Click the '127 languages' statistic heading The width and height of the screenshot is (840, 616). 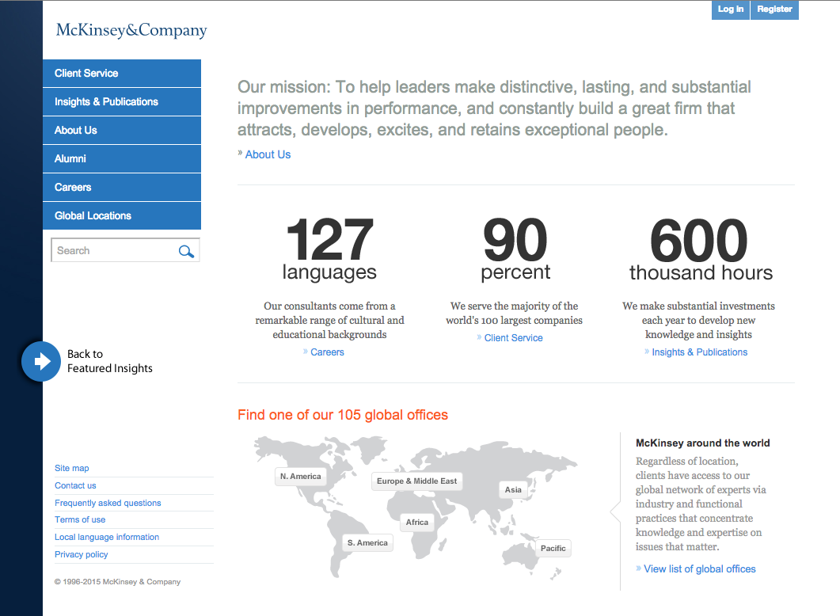[329, 249]
